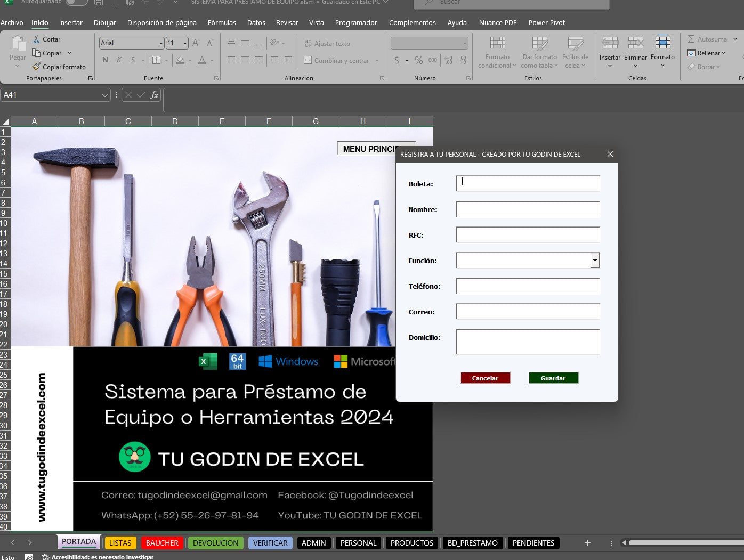Click Autosuma sigma button
744x560 pixels.
click(707, 39)
